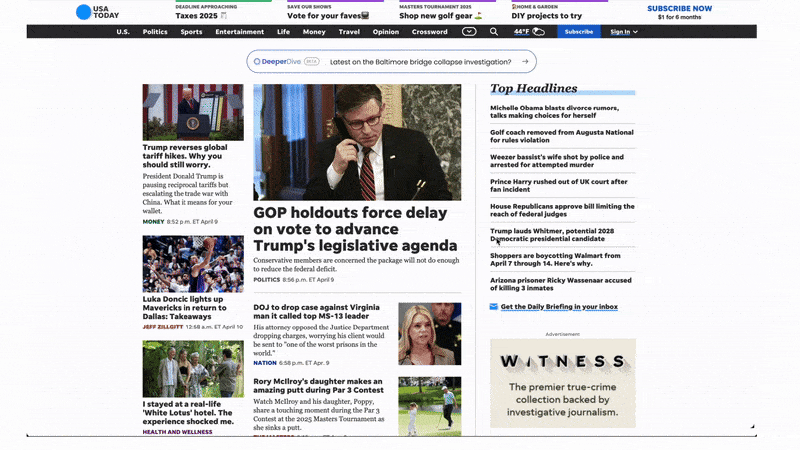Screen dimensions: 800x450
Task: Open Luka Doncic lights up Mavericks headline
Action: pos(184,308)
